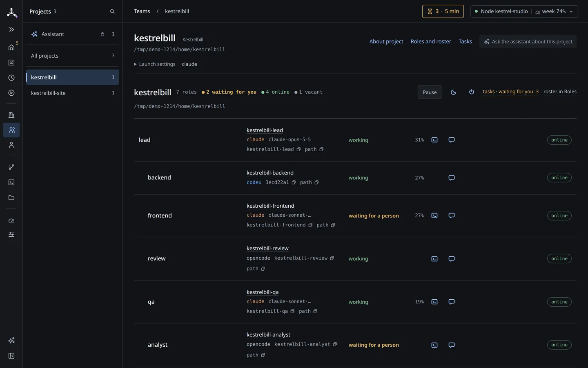Viewport: 588px width, 368px height.
Task: Open the terminal icon in left sidebar
Action: pos(11,182)
